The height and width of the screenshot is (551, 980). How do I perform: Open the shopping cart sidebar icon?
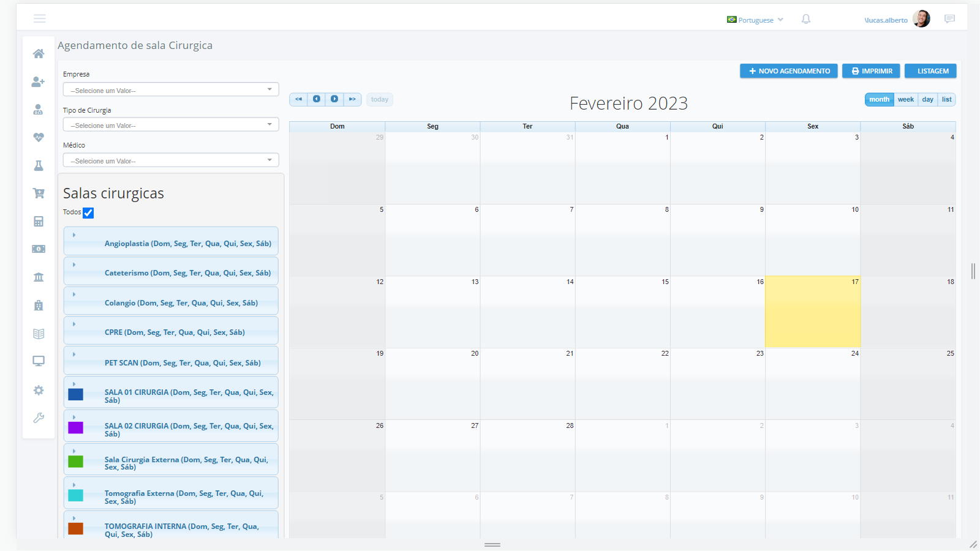coord(39,193)
